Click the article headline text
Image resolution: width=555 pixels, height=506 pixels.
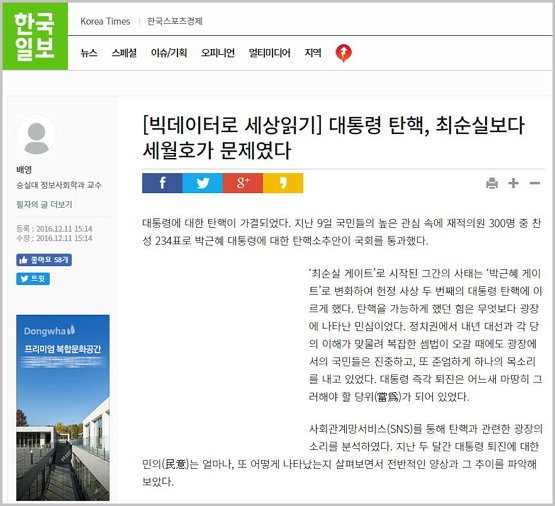click(333, 138)
